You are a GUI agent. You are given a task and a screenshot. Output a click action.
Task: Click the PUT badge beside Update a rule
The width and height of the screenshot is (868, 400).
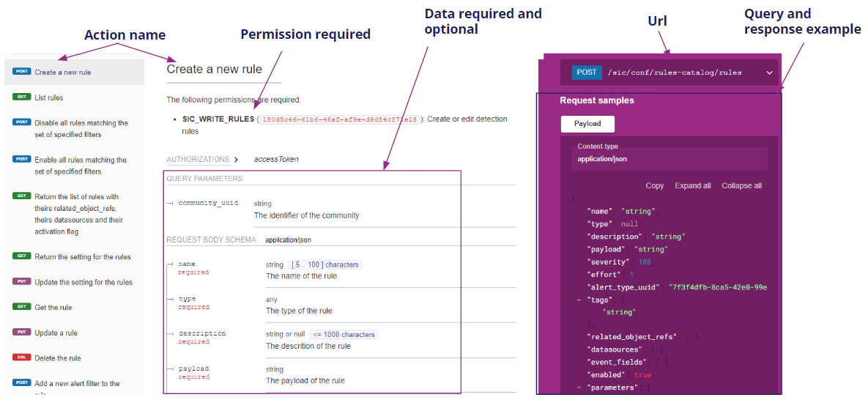(22, 332)
